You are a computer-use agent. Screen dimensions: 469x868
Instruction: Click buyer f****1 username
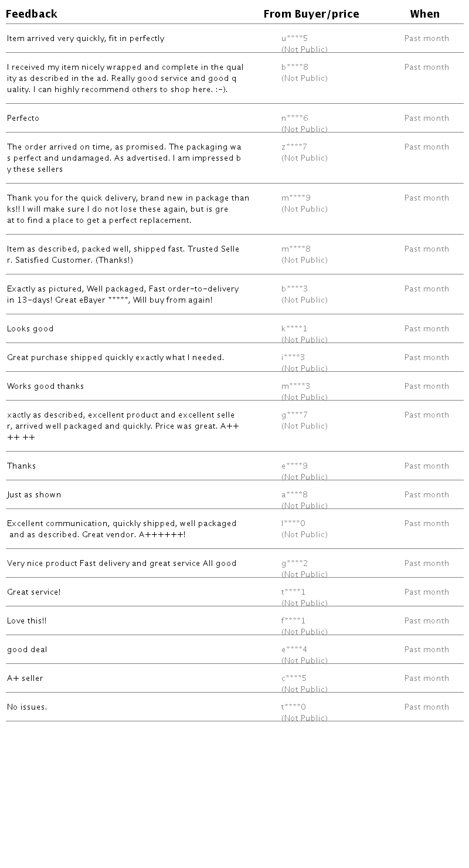[293, 621]
